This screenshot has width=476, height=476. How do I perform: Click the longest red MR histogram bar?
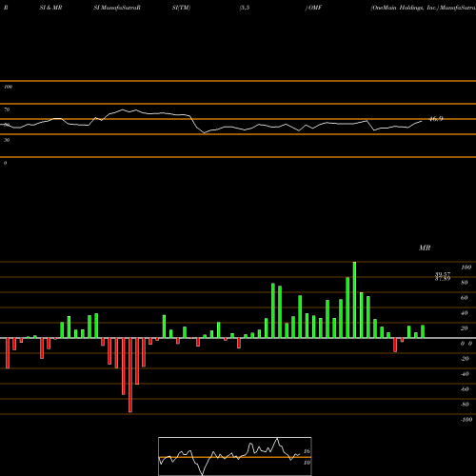pos(130,375)
